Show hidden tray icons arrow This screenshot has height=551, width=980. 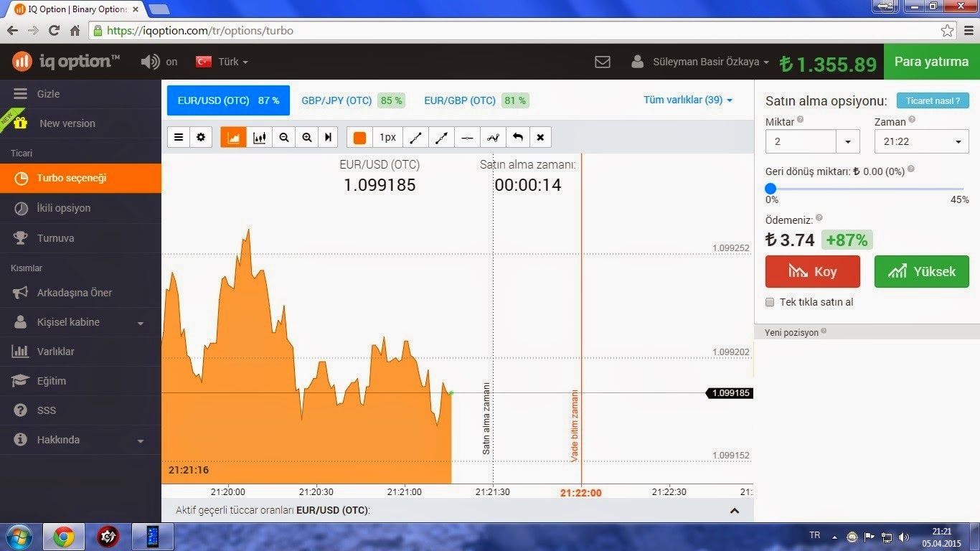834,537
